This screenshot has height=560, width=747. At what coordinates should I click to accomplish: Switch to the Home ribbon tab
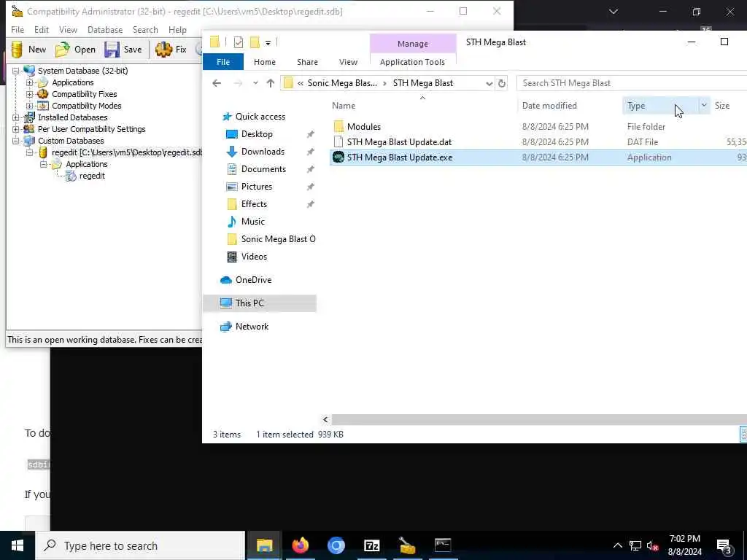pyautogui.click(x=264, y=62)
